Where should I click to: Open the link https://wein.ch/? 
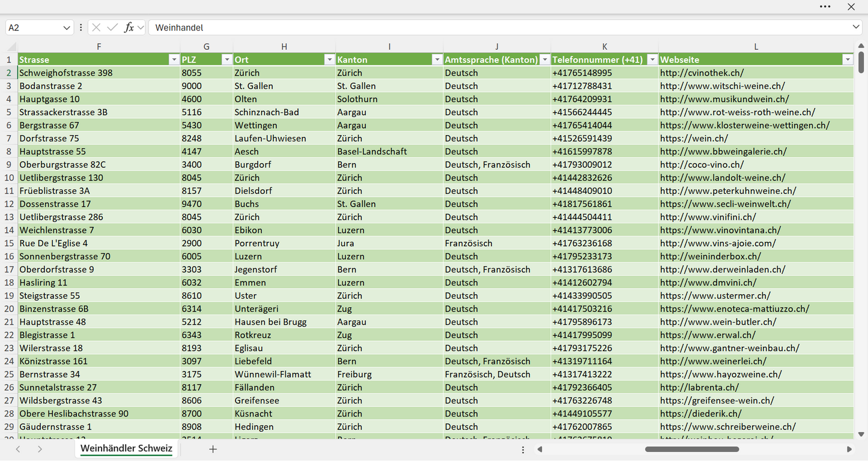(694, 138)
